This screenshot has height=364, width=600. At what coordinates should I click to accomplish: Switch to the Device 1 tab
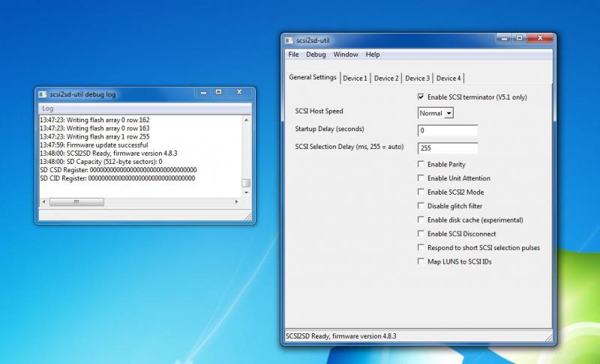pyautogui.click(x=355, y=79)
